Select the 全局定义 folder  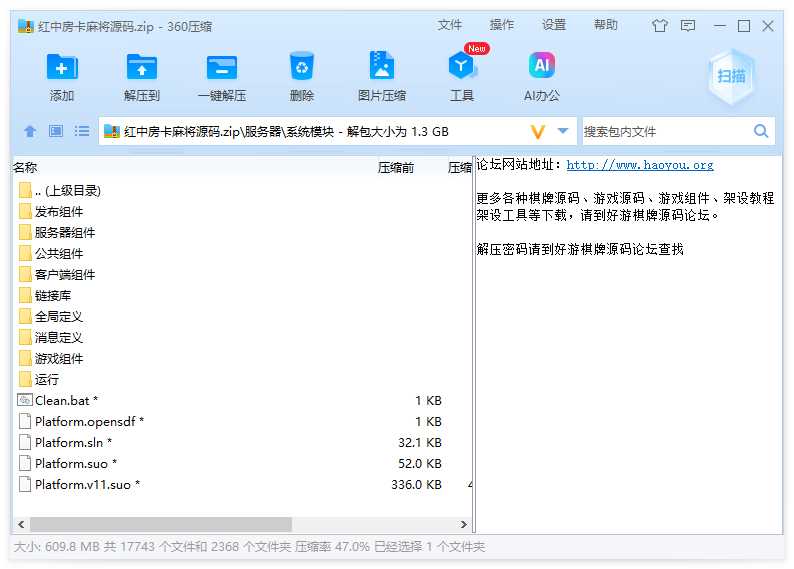(242, 316)
